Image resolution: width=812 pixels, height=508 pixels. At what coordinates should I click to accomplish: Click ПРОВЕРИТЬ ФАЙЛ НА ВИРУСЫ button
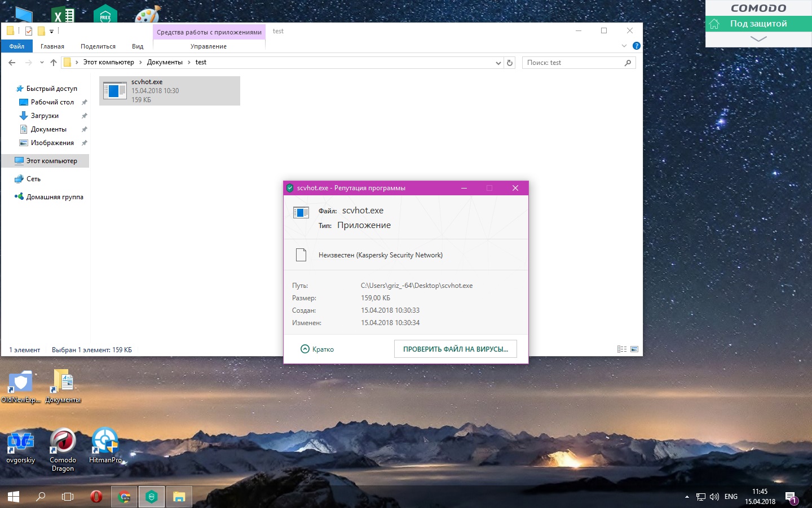click(x=455, y=349)
